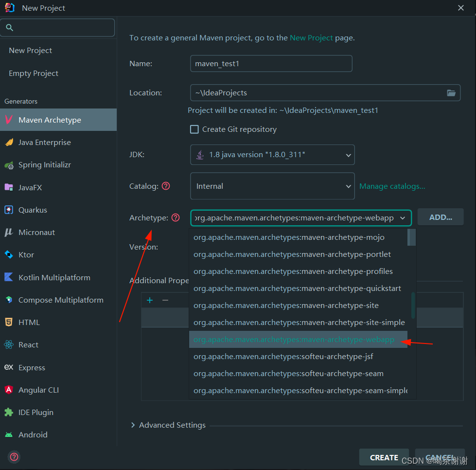The image size is (476, 470).
Task: Open the JDK version dropdown
Action: pos(272,155)
